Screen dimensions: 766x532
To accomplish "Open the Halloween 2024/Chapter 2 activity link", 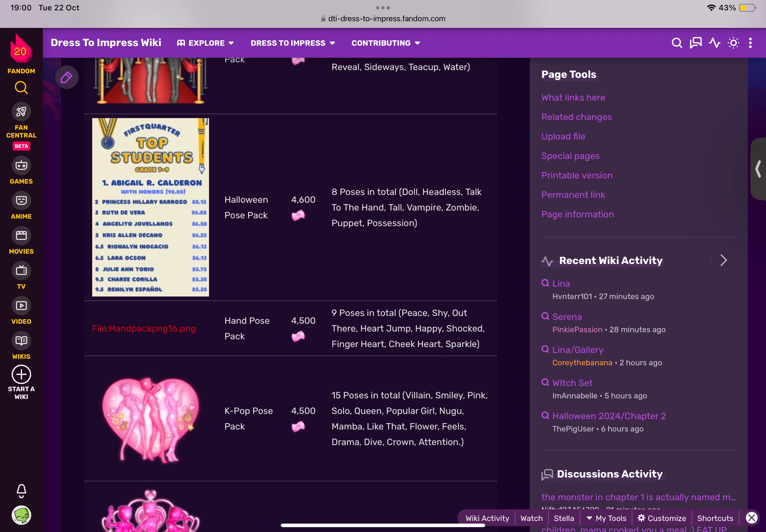I will point(609,416).
